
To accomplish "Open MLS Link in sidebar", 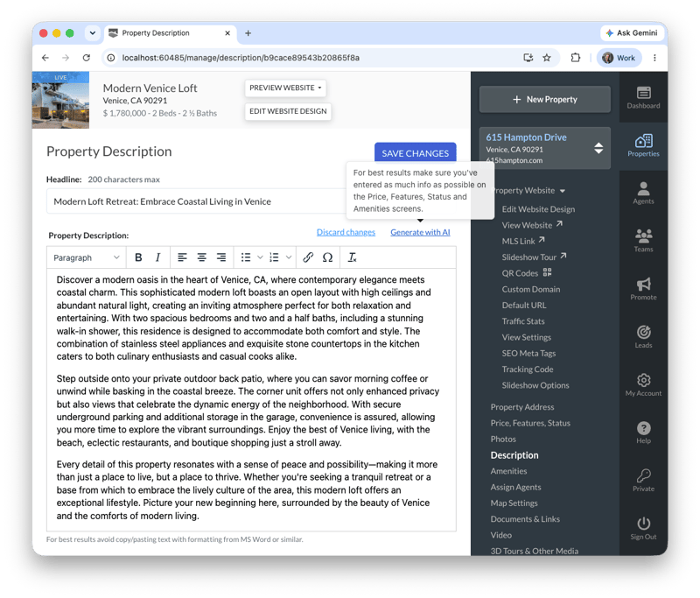I will (x=522, y=241).
